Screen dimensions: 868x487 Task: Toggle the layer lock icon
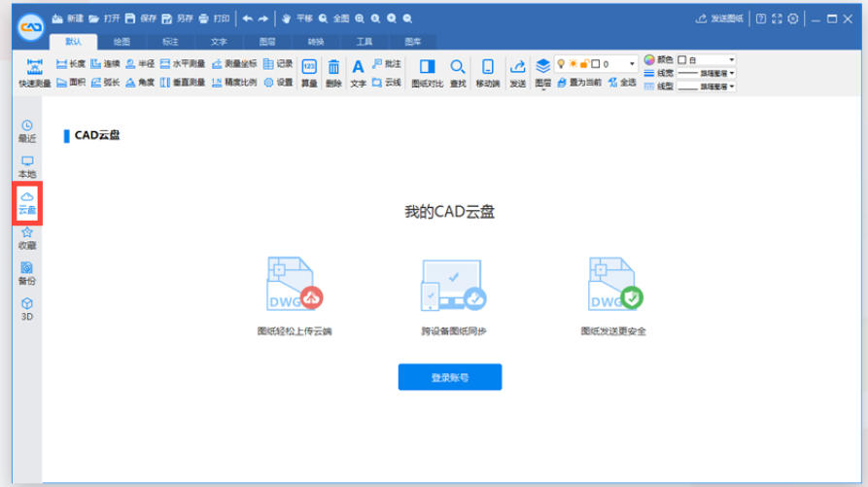click(583, 64)
